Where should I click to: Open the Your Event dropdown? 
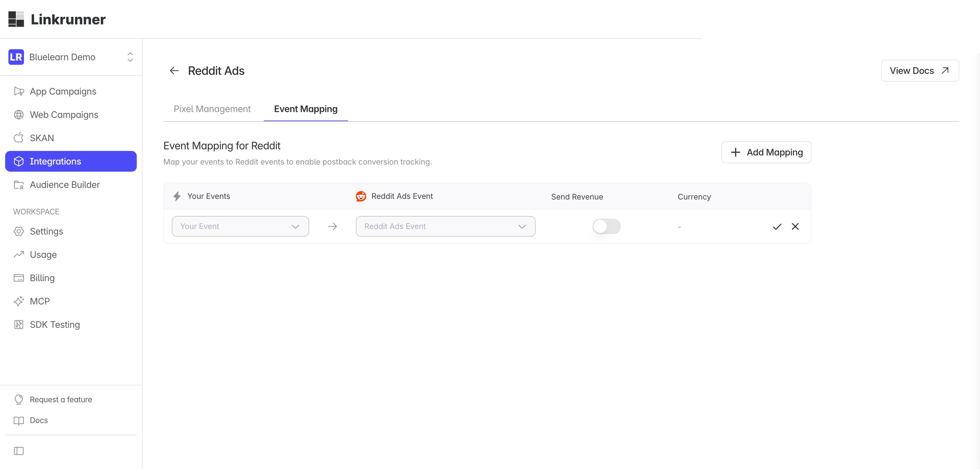240,226
